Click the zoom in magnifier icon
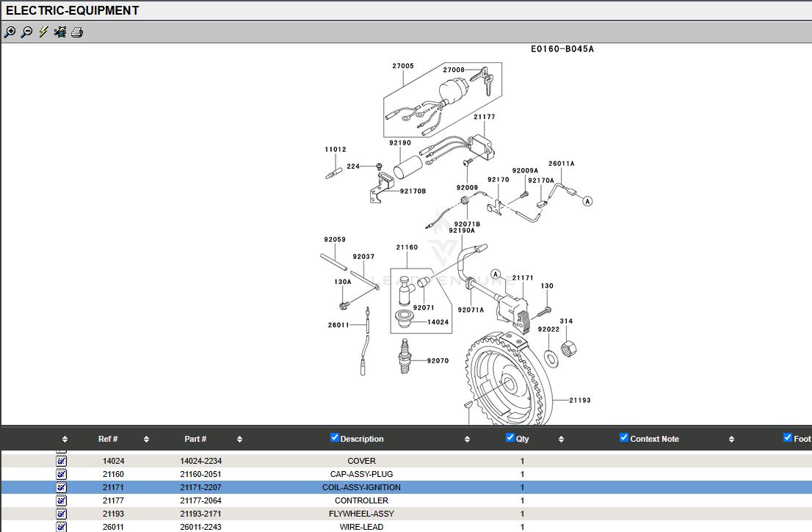 [10, 32]
